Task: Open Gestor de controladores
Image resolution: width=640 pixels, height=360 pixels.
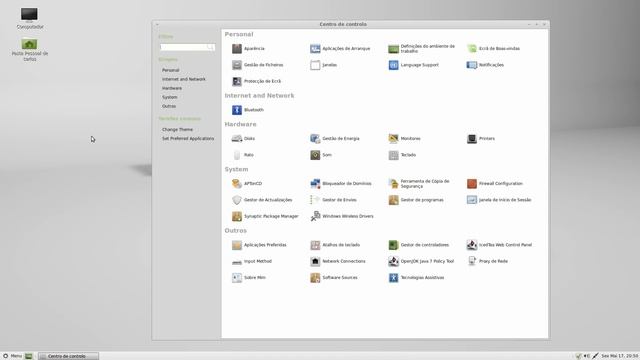Action: point(419,244)
